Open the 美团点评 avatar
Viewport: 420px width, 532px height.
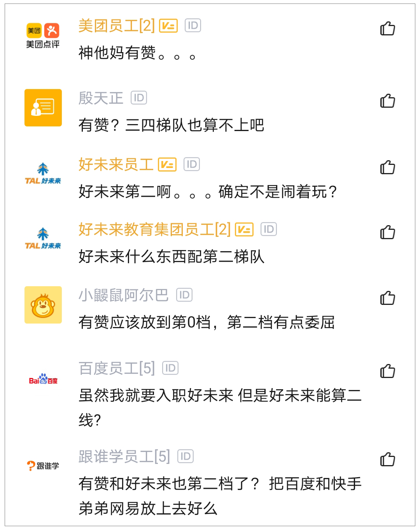point(43,36)
